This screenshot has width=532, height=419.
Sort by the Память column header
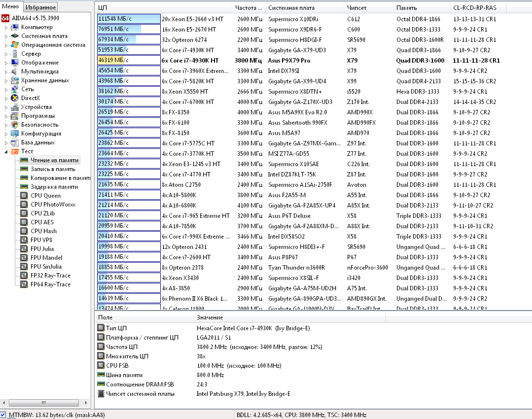coord(422,8)
